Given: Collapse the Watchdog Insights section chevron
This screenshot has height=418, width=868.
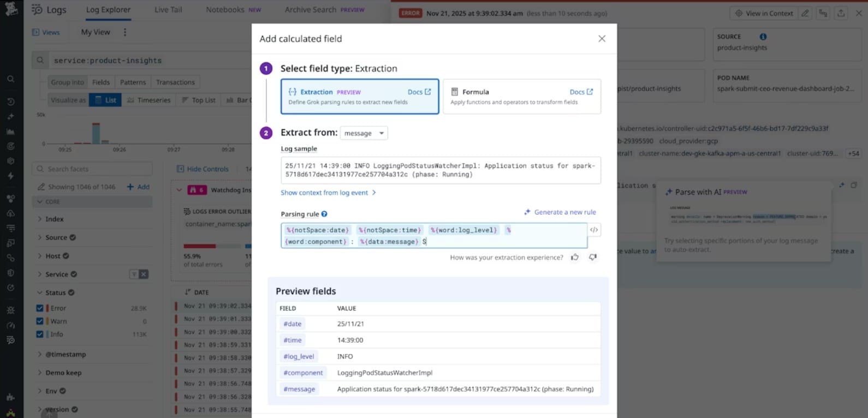Looking at the screenshot, I should [x=179, y=190].
